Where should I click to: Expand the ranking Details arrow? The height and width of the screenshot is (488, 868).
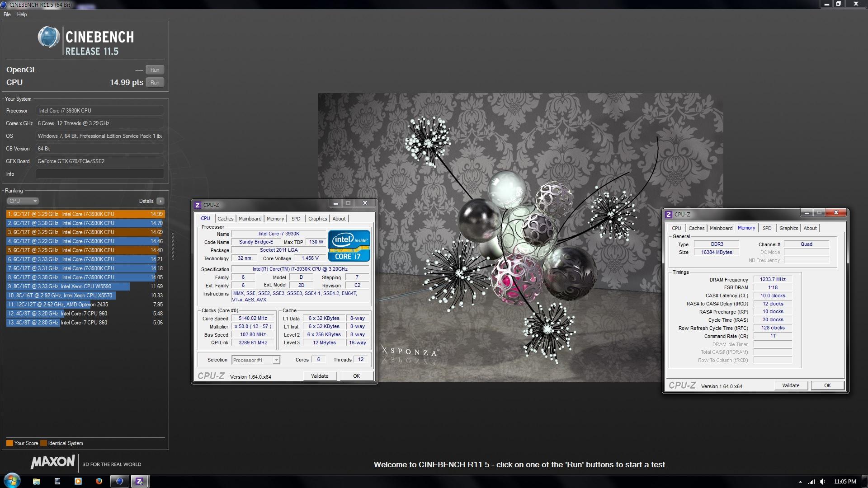160,201
